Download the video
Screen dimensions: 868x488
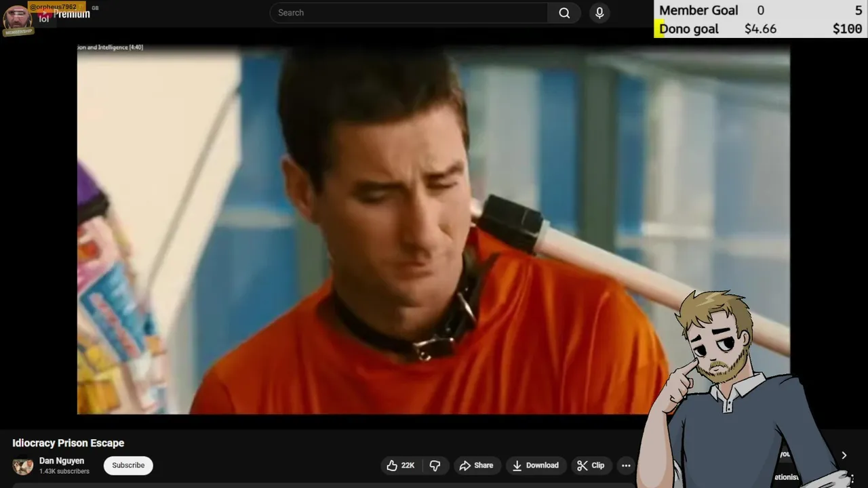pyautogui.click(x=536, y=466)
